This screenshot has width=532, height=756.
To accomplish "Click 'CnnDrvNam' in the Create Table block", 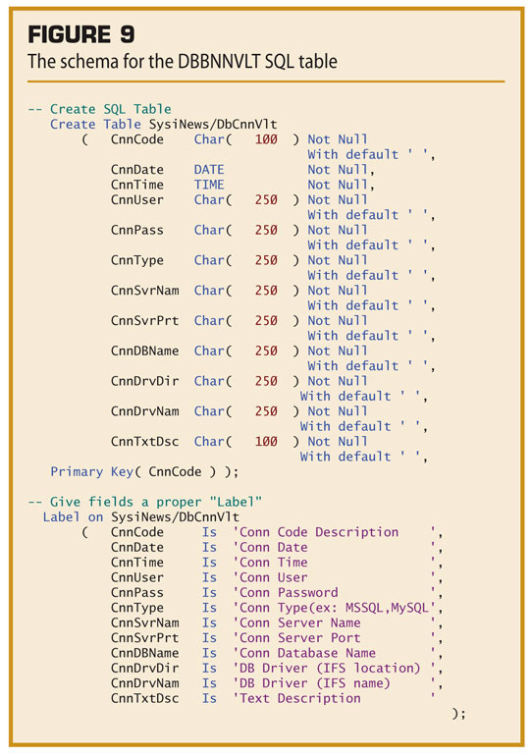I will 144,411.
